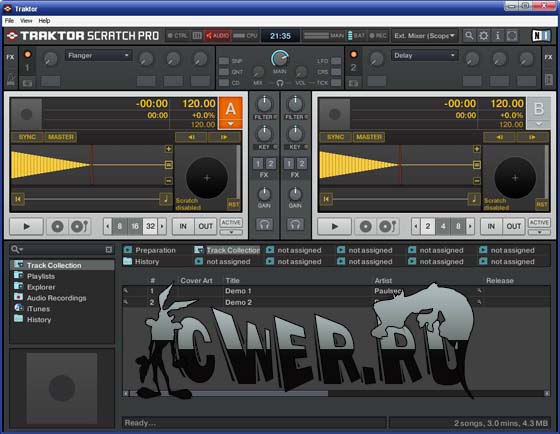
Task: Click RST button on deck A scratch panel
Action: tap(233, 204)
